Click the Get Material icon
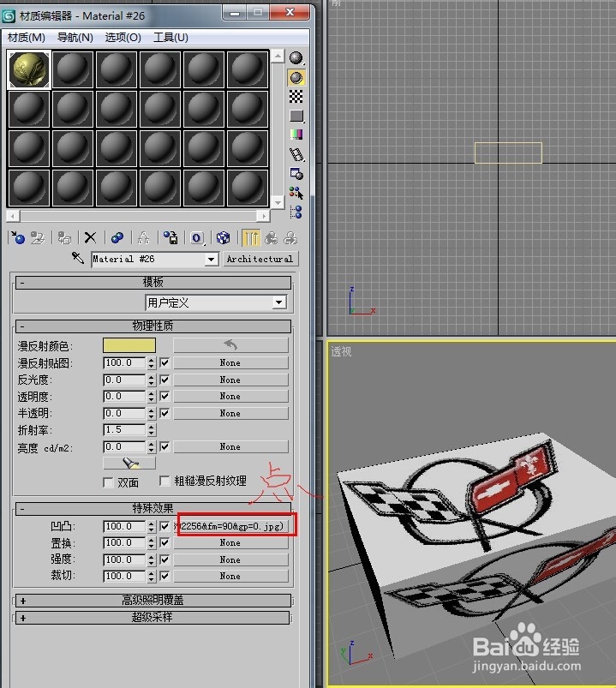The width and height of the screenshot is (616, 688). pos(18,238)
